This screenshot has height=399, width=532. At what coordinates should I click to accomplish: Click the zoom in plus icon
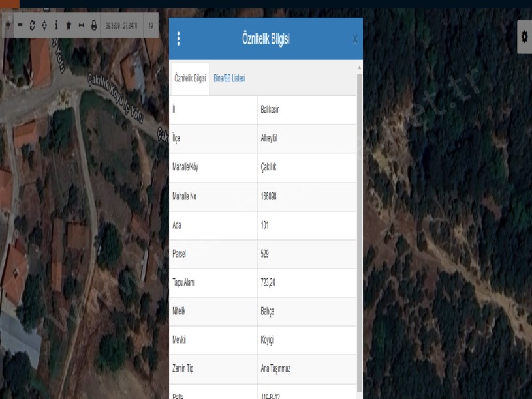(x=8, y=26)
